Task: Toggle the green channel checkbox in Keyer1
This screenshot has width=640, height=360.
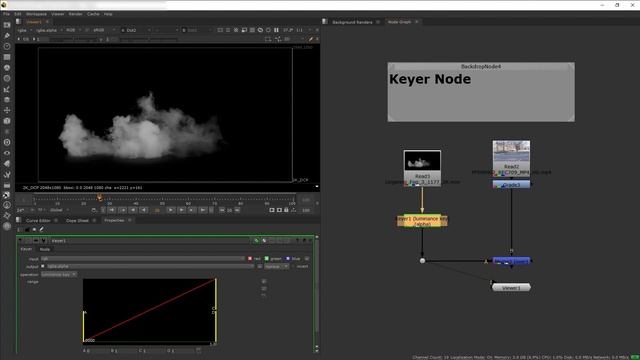Action: pos(267,259)
